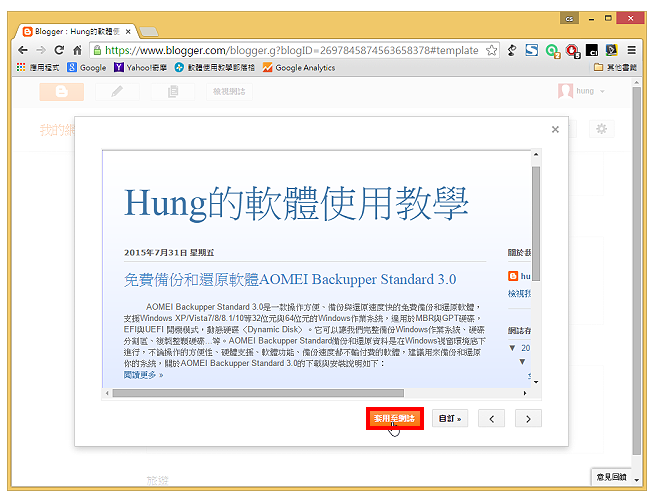Click the view blog button behind dialog
Viewport: 650px width, 493px height.
click(229, 92)
